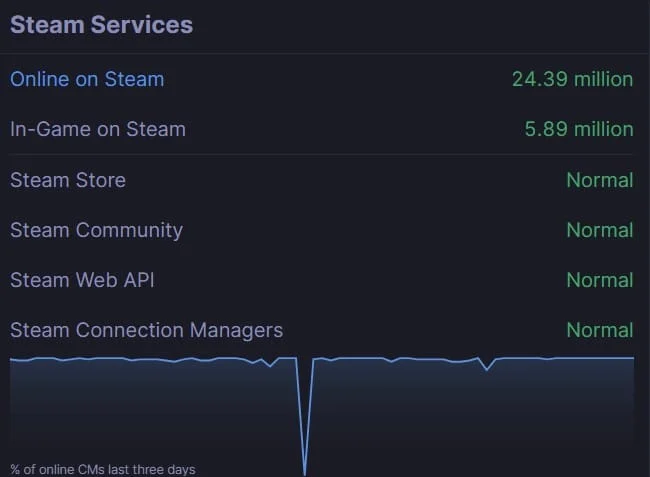
Task: Select the Steam Web API label
Action: point(83,280)
